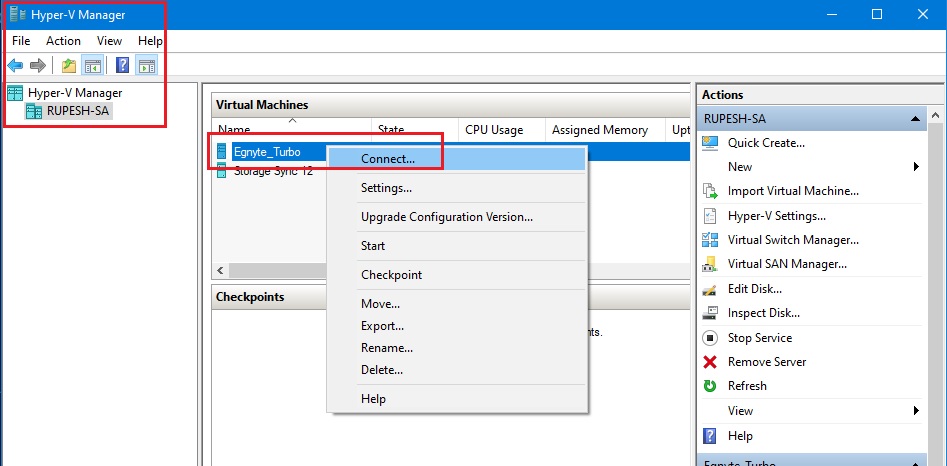Expand the View submenu arrow in Actions

(916, 410)
